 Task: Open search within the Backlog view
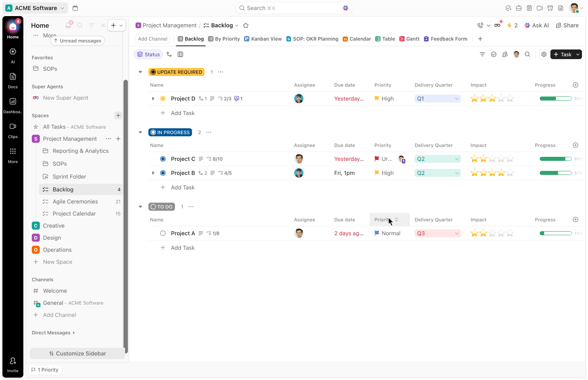(527, 54)
